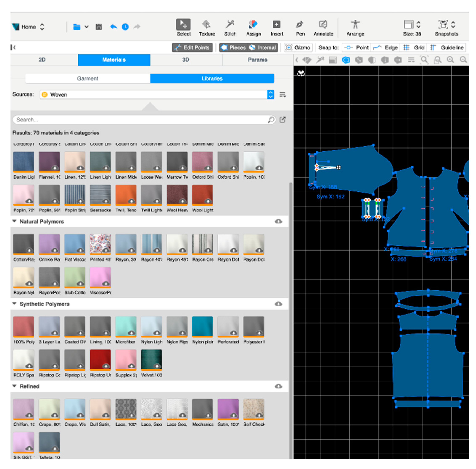Activate the Assign tool
476x469 pixels.
coord(253,28)
